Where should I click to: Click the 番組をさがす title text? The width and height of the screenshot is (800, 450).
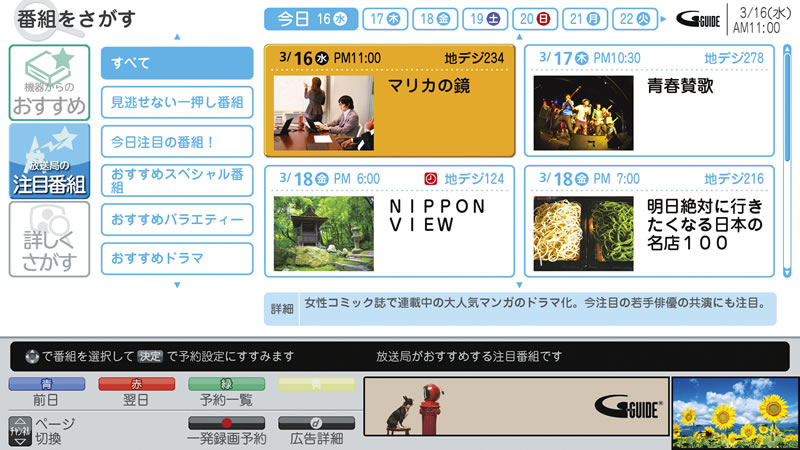point(77,19)
